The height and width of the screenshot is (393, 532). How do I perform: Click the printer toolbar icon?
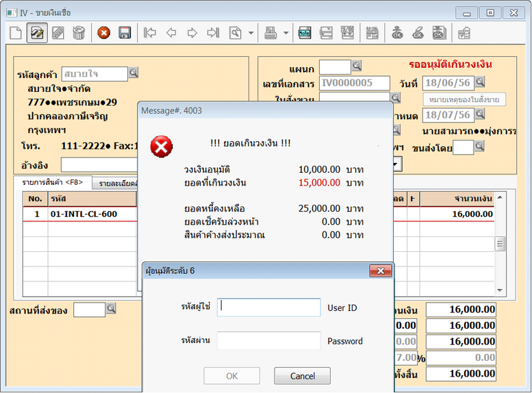pyautogui.click(x=271, y=32)
